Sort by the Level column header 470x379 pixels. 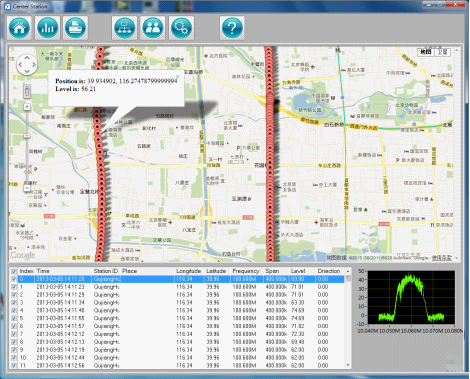[298, 271]
